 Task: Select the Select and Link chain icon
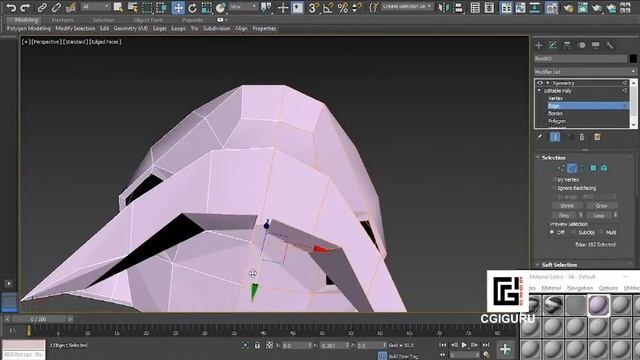point(42,7)
